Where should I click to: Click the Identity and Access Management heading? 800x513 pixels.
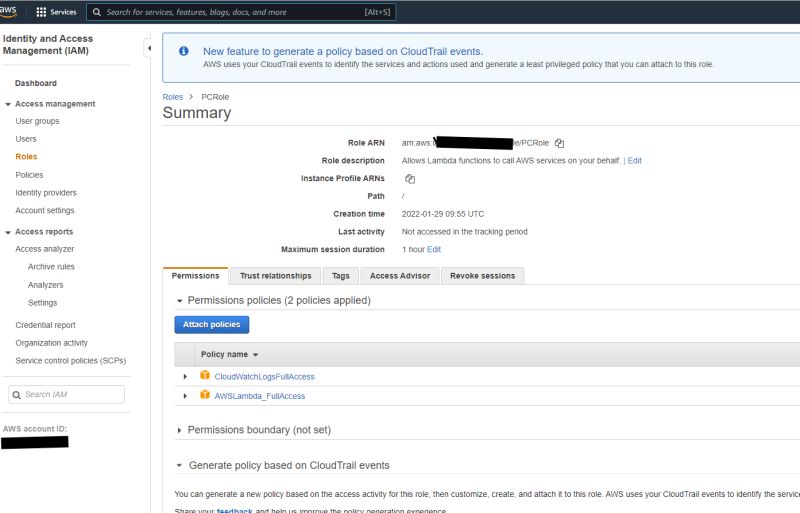coord(48,44)
